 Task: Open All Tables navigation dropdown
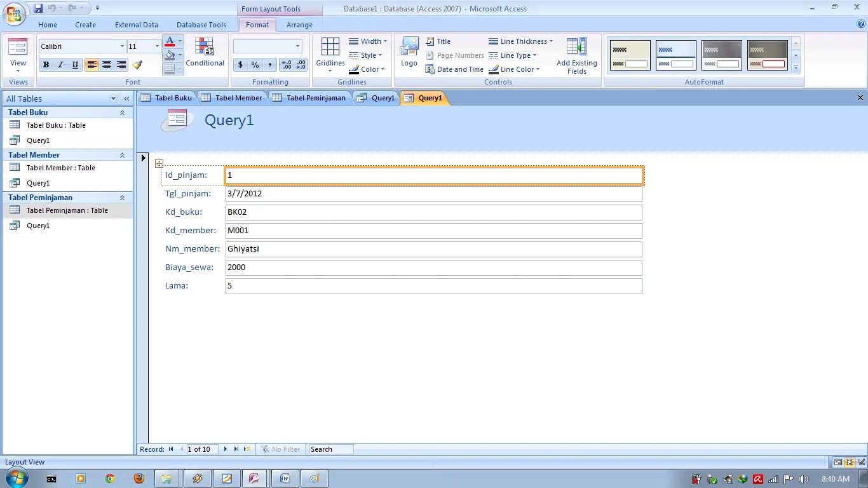(x=114, y=98)
